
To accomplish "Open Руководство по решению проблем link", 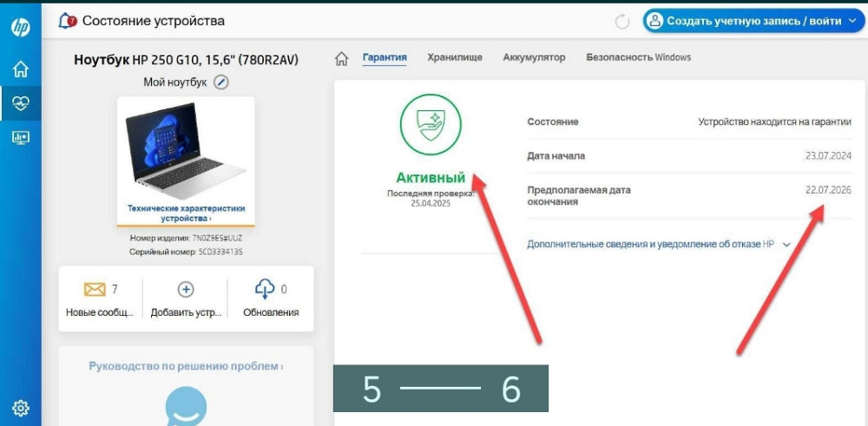I will [186, 366].
